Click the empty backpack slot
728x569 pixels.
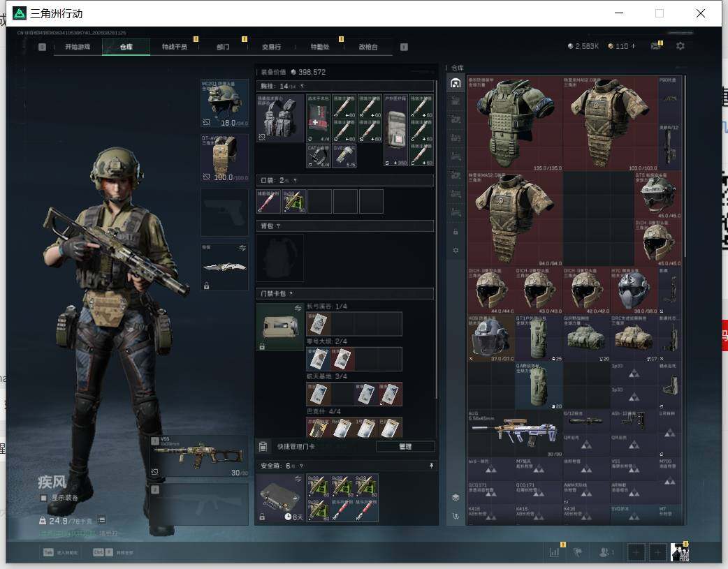(x=280, y=258)
